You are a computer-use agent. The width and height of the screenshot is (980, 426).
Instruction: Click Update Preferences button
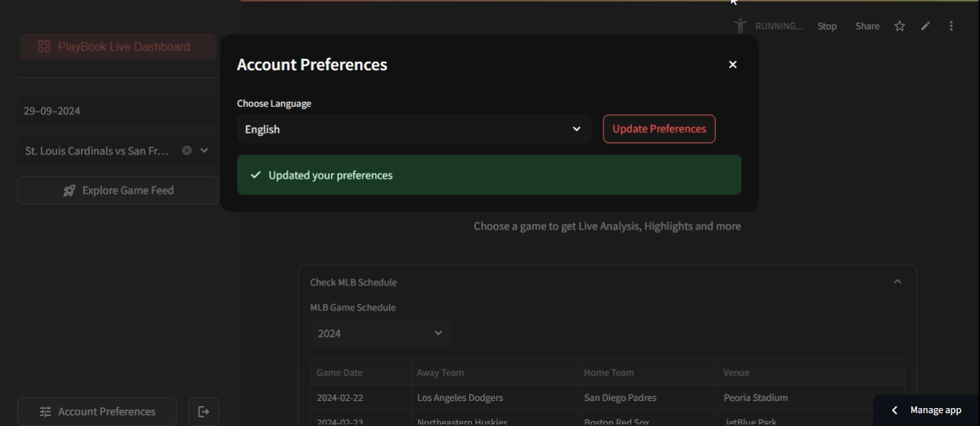[x=659, y=129]
